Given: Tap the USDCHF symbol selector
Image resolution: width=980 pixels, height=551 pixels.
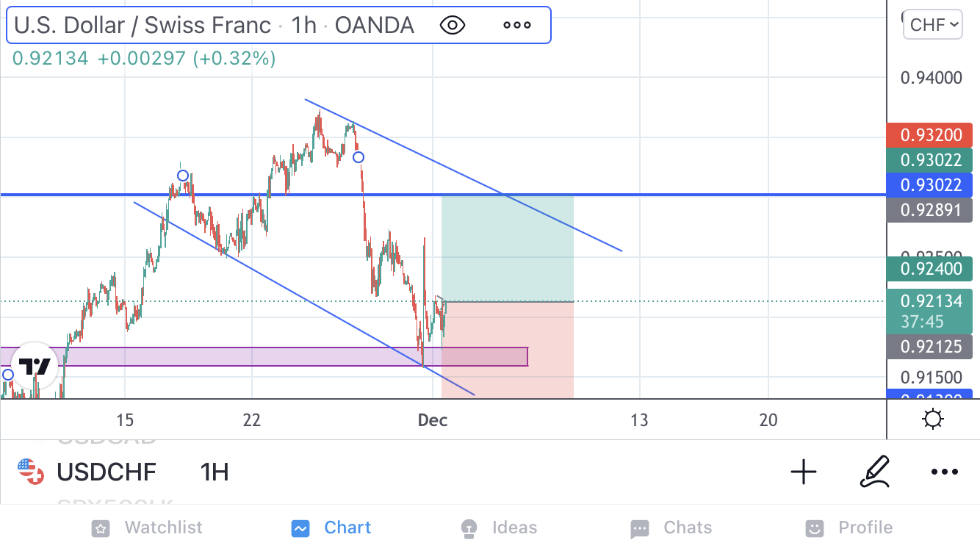Looking at the screenshot, I should click(106, 472).
